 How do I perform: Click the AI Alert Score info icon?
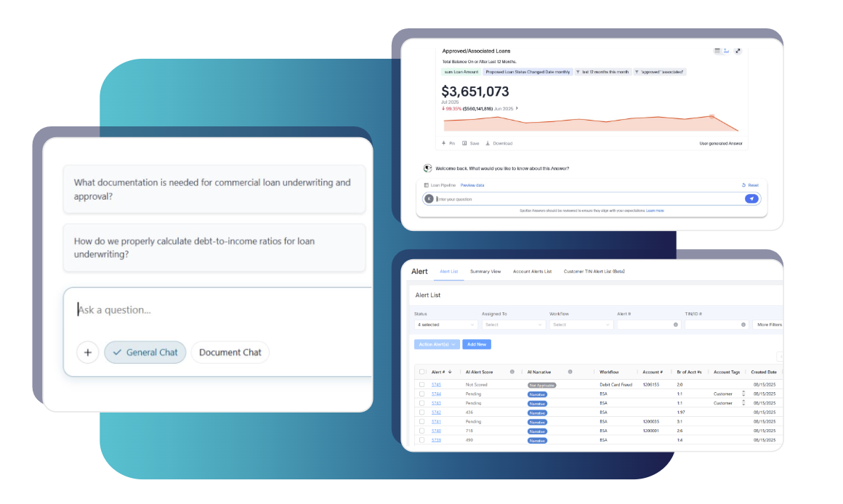512,372
